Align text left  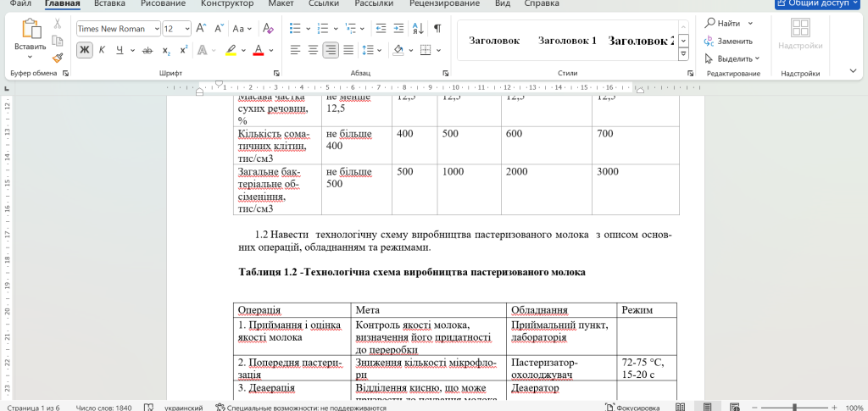296,50
